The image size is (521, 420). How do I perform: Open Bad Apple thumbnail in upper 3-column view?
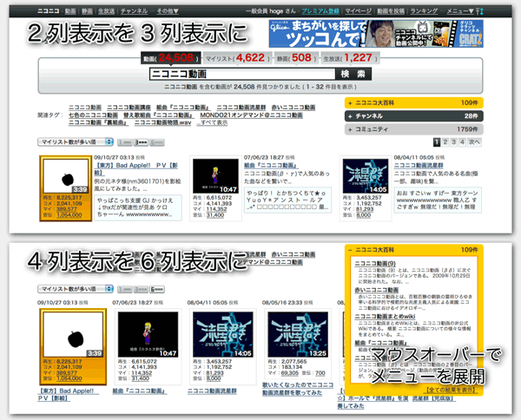[x=66, y=176]
